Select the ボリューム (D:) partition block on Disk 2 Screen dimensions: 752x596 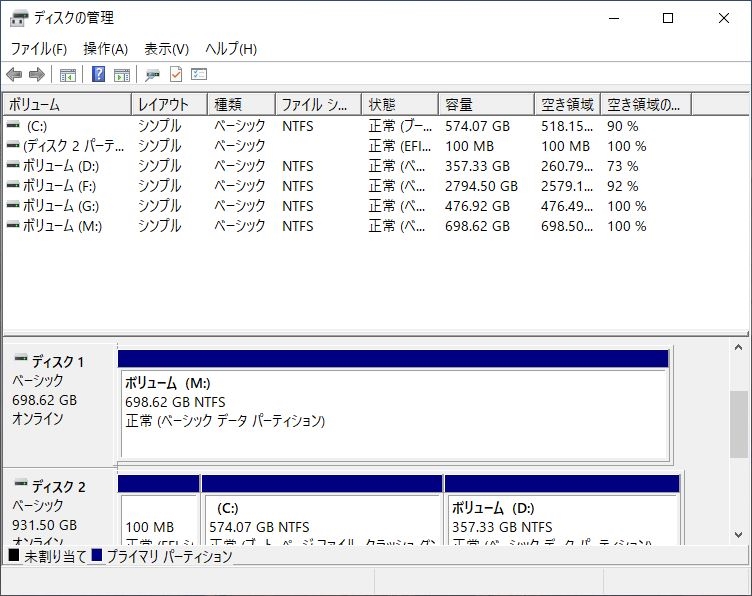point(562,510)
